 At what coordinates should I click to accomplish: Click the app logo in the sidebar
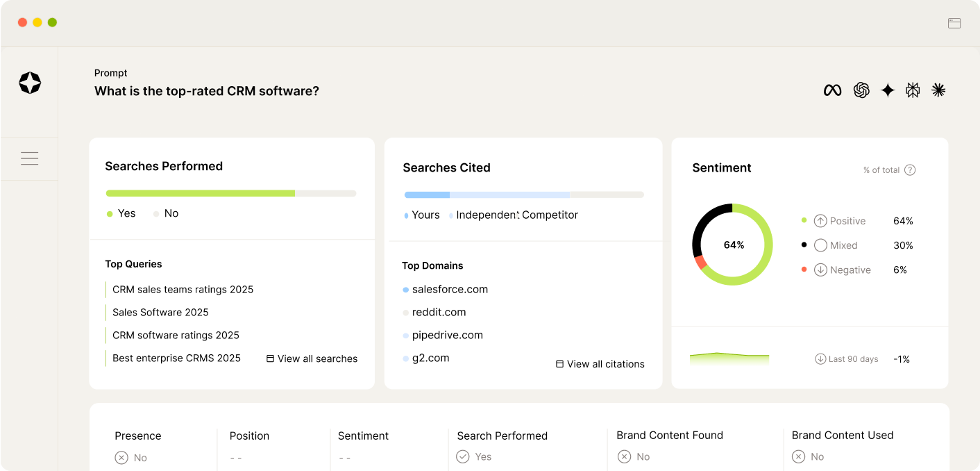29,83
